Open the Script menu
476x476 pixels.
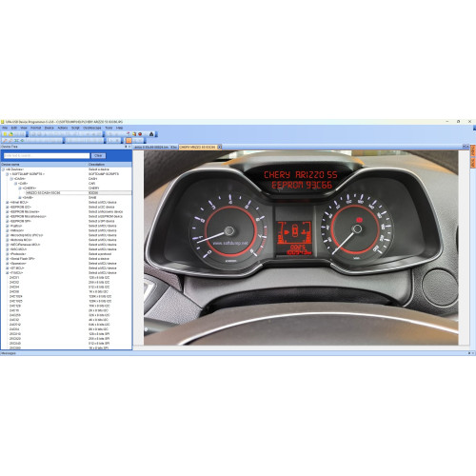point(75,128)
